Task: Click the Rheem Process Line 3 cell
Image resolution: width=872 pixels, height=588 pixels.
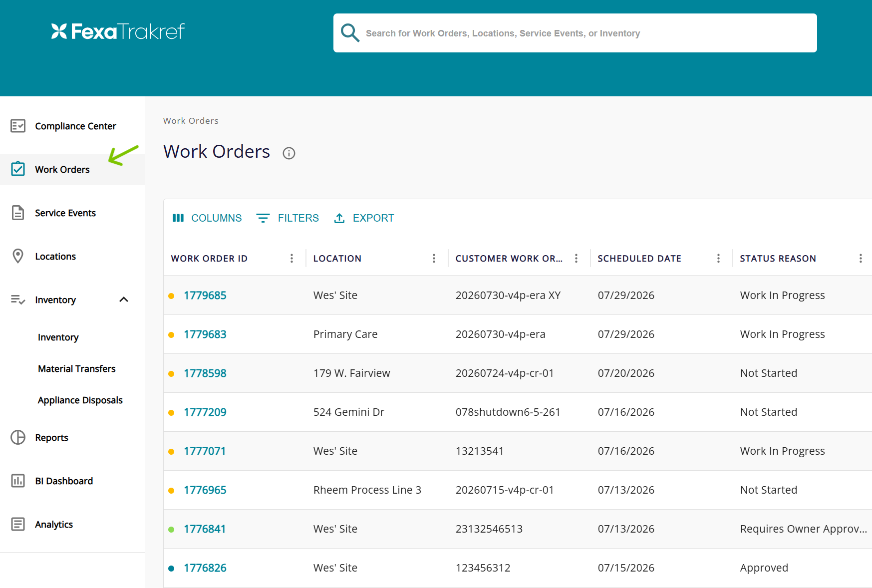Action: pos(367,490)
